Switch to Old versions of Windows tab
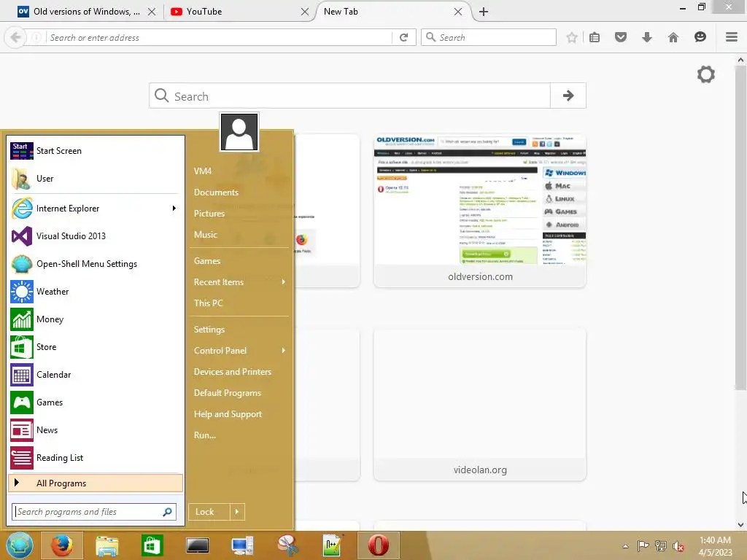The image size is (747, 560). coord(86,12)
